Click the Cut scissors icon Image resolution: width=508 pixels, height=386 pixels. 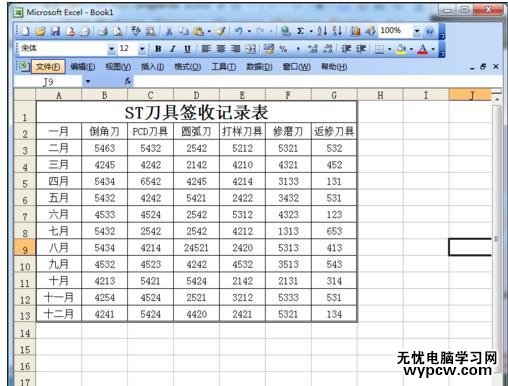[169, 31]
